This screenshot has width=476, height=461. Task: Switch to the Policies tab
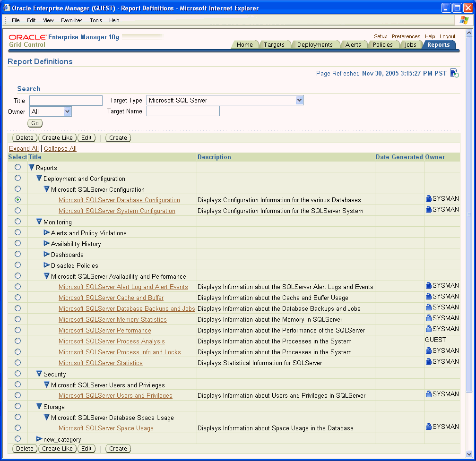(382, 44)
